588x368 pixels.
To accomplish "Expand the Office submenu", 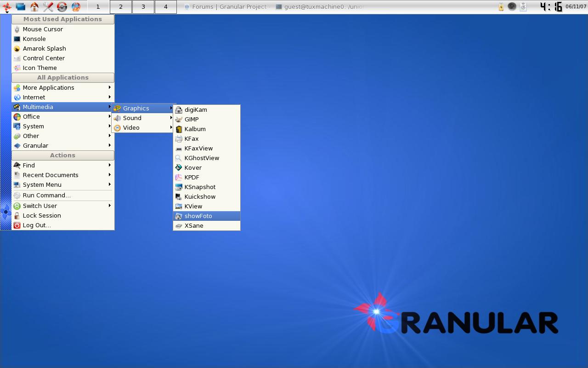I will [63, 116].
